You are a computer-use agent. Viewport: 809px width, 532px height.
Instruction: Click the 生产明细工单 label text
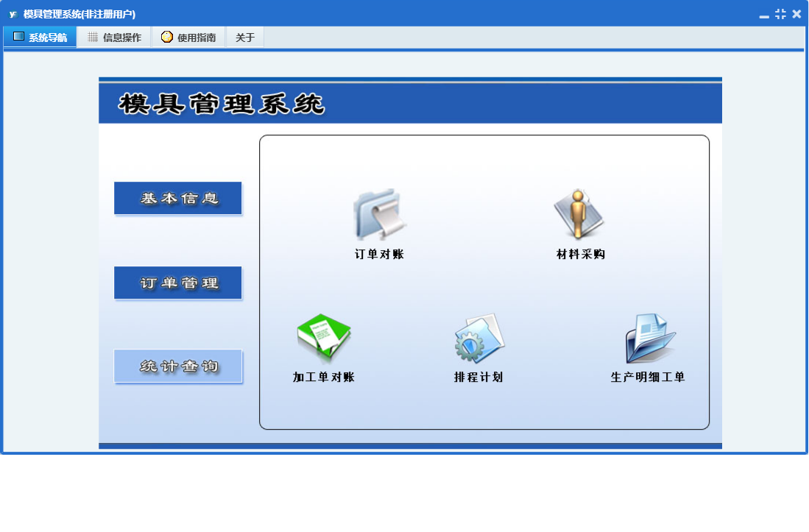(x=648, y=377)
